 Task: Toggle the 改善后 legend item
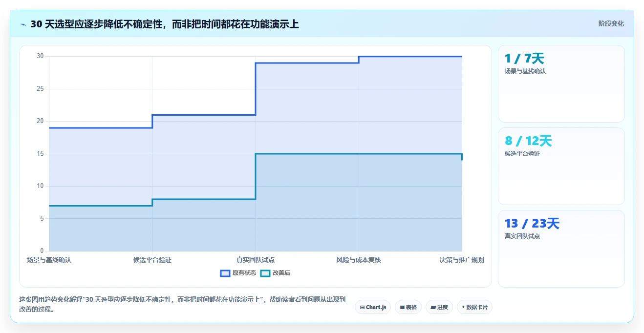[x=275, y=273]
